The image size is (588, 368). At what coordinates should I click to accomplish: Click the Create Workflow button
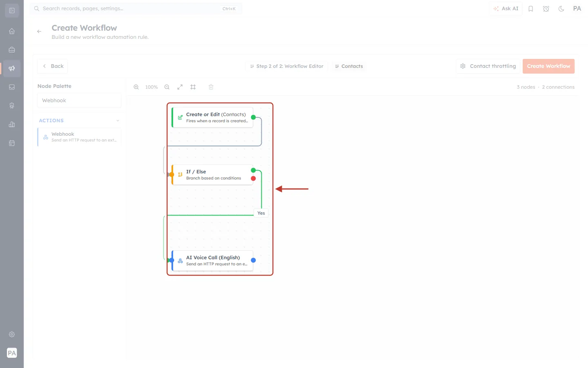(x=548, y=66)
